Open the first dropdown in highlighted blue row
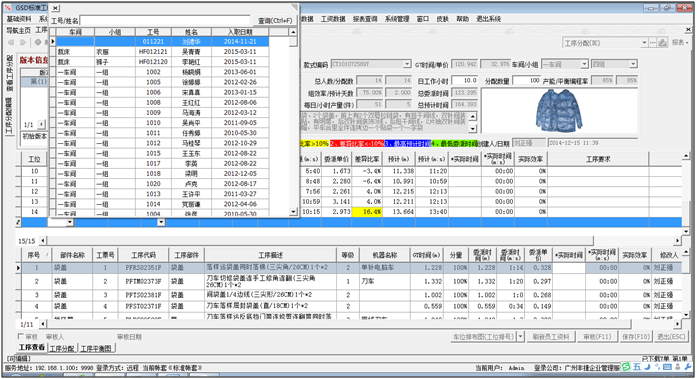Screen dimensions: 697x379 70,222
